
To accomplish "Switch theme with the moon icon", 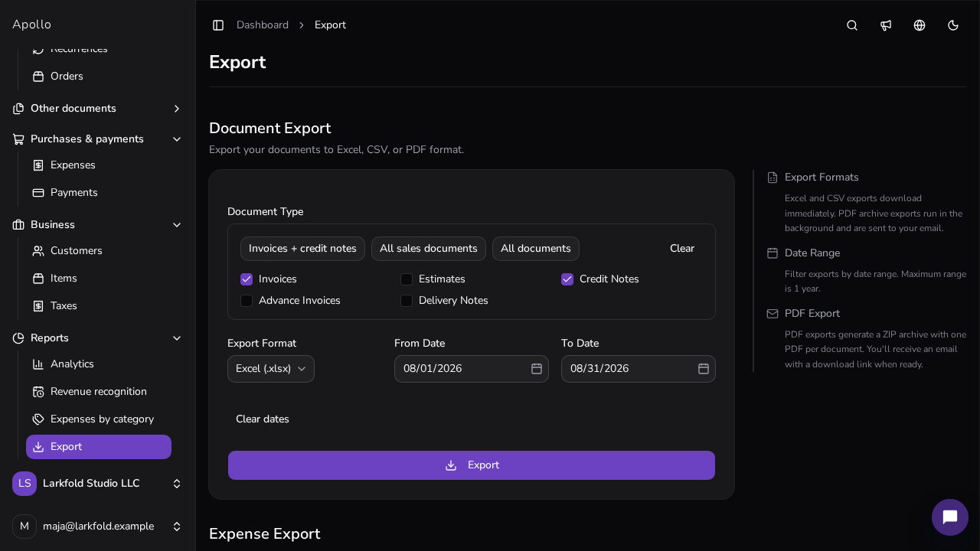I will coord(953,25).
